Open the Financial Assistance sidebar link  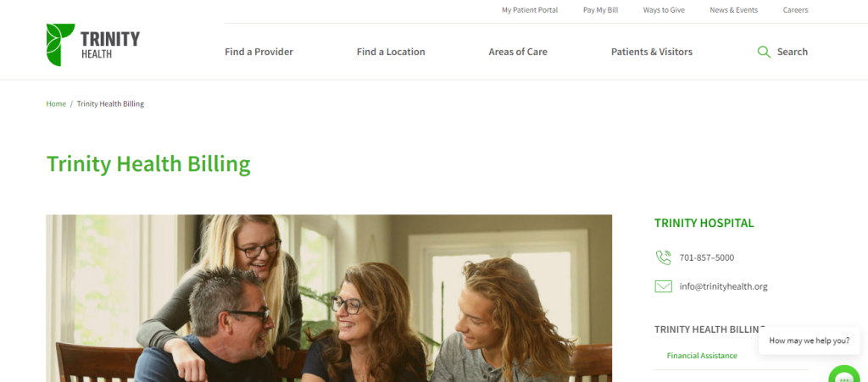(702, 356)
